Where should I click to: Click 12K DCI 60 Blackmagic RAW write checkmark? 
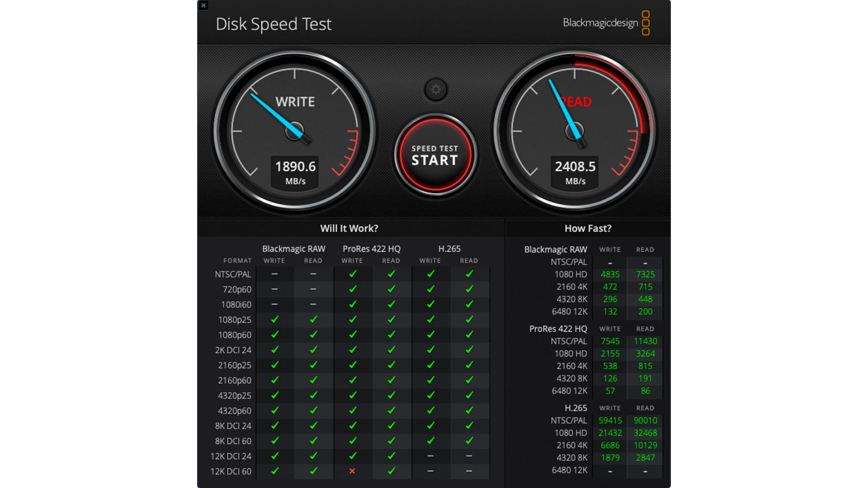coord(274,471)
